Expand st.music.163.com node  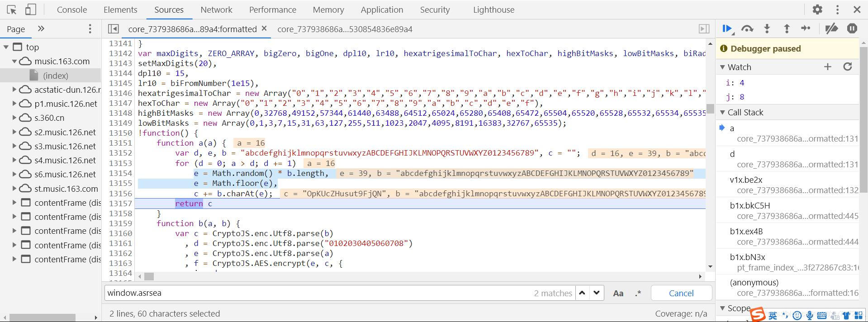(x=14, y=189)
